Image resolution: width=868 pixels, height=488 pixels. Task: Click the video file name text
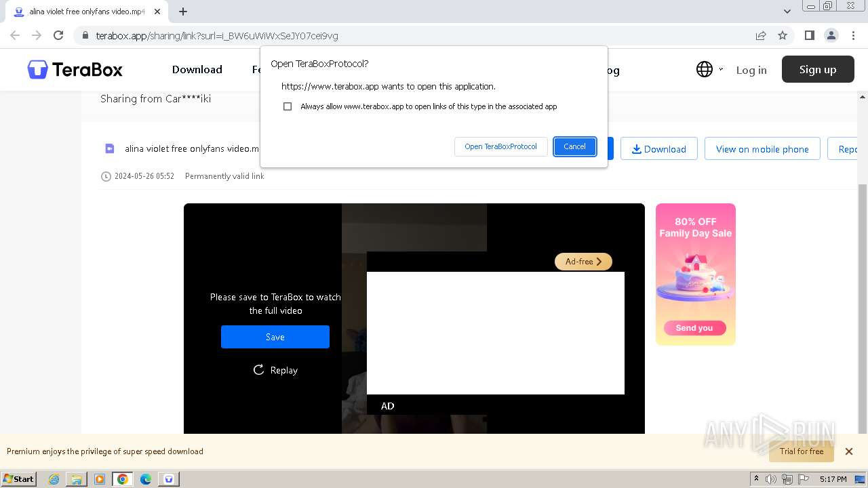coord(192,148)
